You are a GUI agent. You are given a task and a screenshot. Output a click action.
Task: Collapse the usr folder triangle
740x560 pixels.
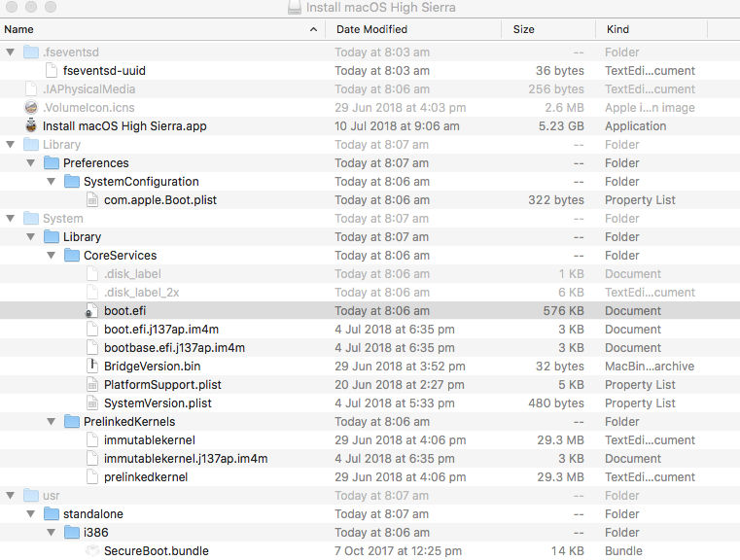pyautogui.click(x=11, y=496)
